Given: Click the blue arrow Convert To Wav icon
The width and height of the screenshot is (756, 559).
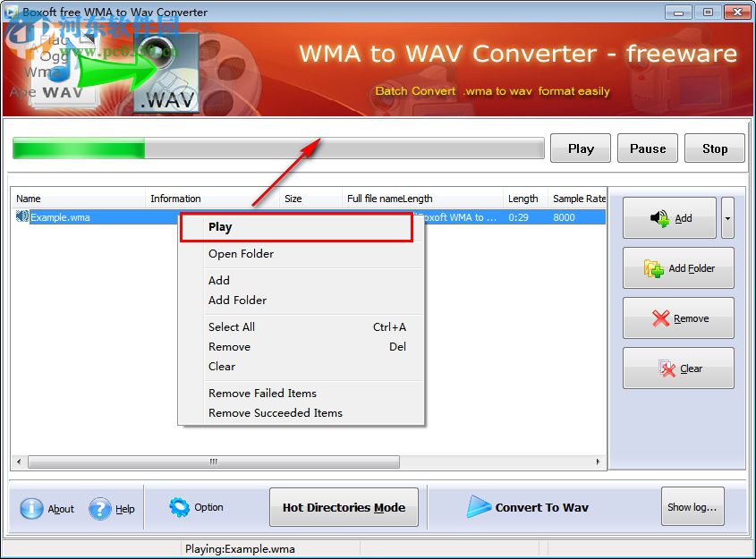Looking at the screenshot, I should 478,506.
